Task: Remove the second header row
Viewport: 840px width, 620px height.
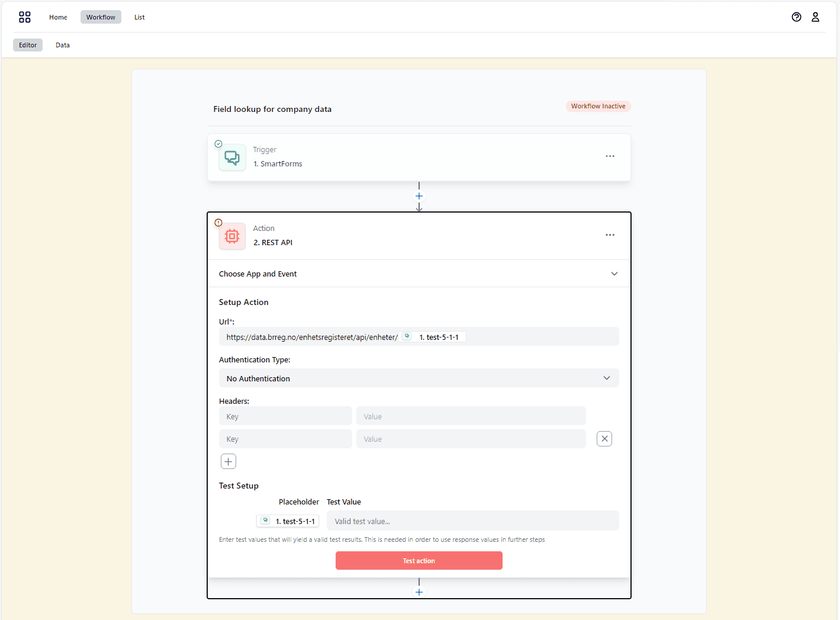Action: (x=604, y=438)
